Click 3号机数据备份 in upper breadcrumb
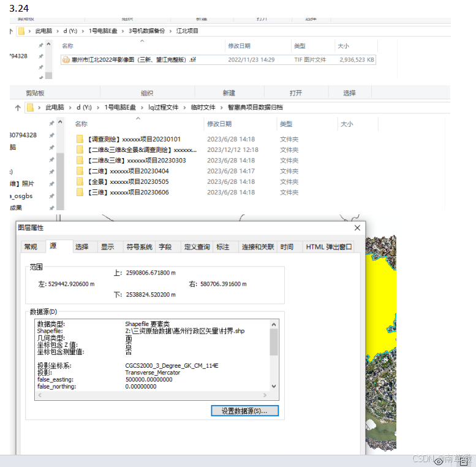This screenshot has width=476, height=467. pyautogui.click(x=146, y=31)
